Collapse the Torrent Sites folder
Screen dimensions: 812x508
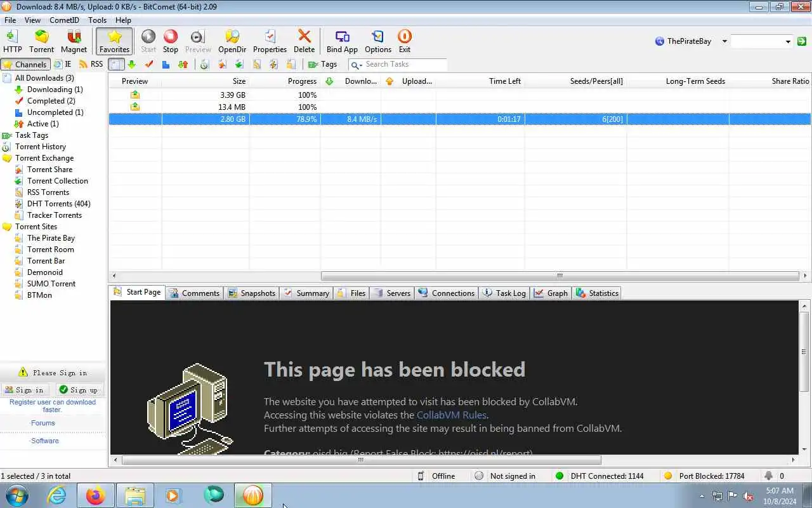pos(36,227)
